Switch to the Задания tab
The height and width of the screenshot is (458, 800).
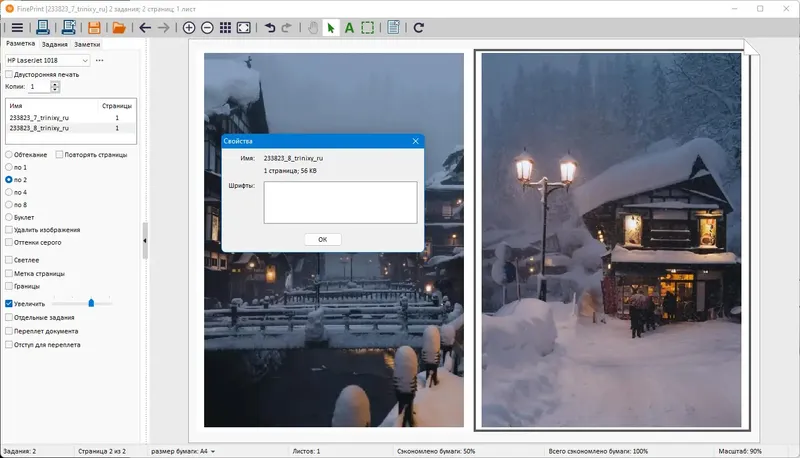click(55, 44)
